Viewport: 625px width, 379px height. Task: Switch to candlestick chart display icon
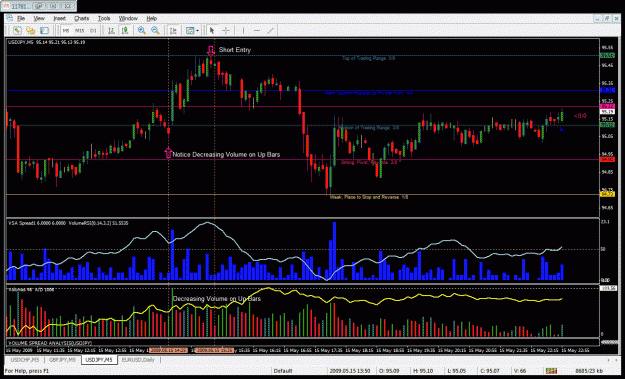[x=125, y=30]
